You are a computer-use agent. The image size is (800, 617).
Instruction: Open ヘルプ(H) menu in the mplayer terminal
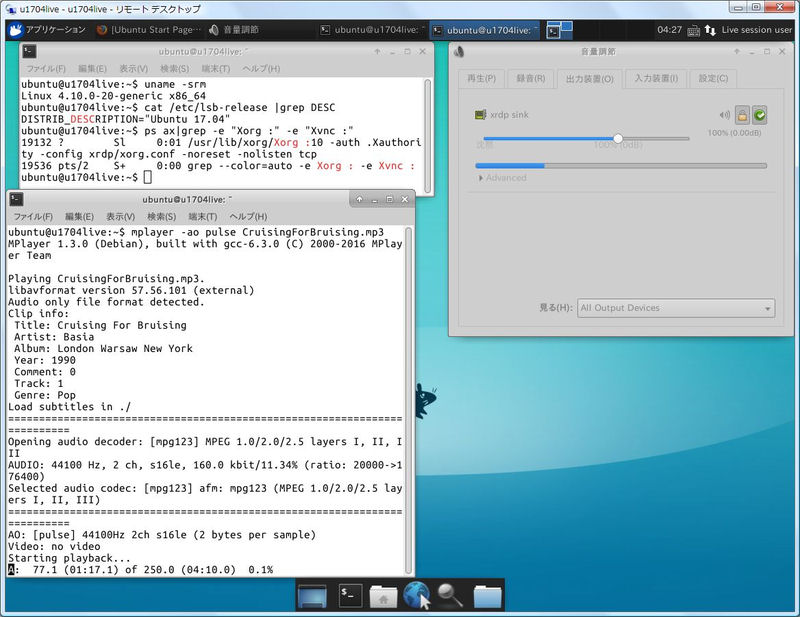click(248, 216)
